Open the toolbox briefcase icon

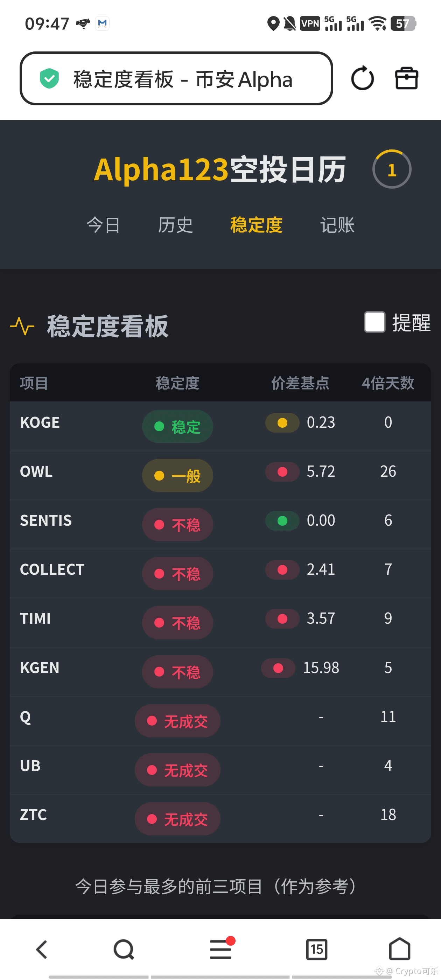pyautogui.click(x=406, y=78)
